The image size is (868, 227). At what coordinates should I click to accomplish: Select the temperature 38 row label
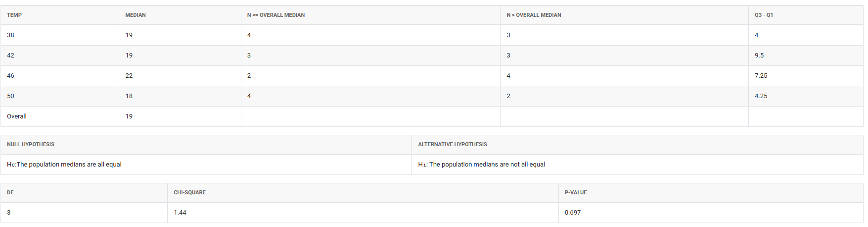tap(10, 35)
